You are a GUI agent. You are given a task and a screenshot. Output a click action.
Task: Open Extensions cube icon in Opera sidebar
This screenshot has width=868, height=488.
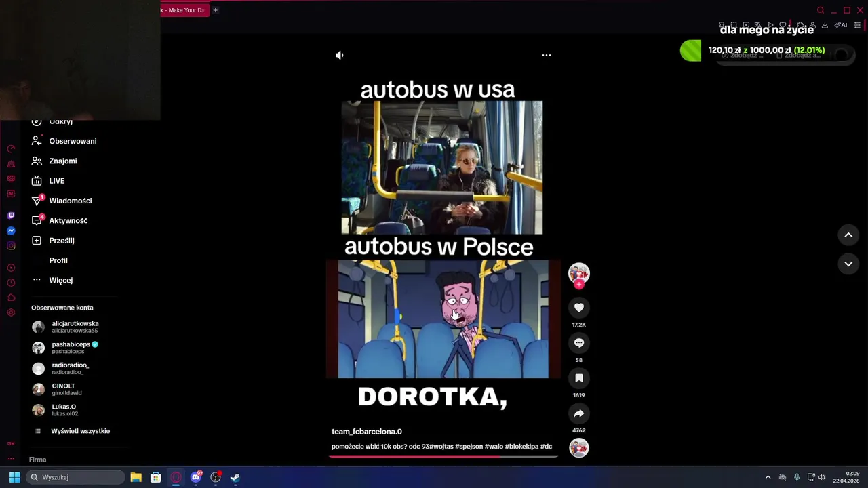point(11,298)
